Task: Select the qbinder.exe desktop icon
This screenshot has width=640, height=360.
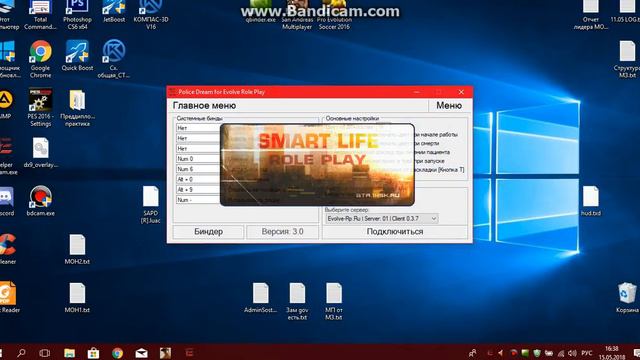Action: pyautogui.click(x=260, y=11)
